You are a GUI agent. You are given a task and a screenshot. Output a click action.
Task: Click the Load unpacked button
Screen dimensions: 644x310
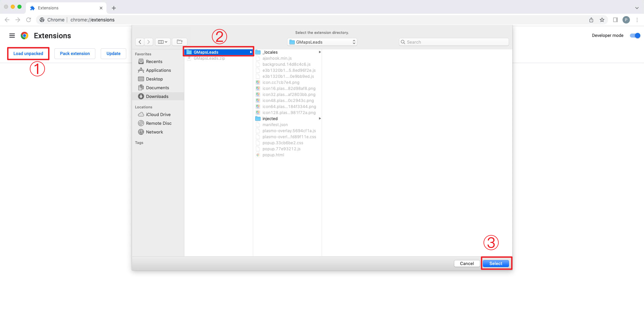click(x=28, y=54)
